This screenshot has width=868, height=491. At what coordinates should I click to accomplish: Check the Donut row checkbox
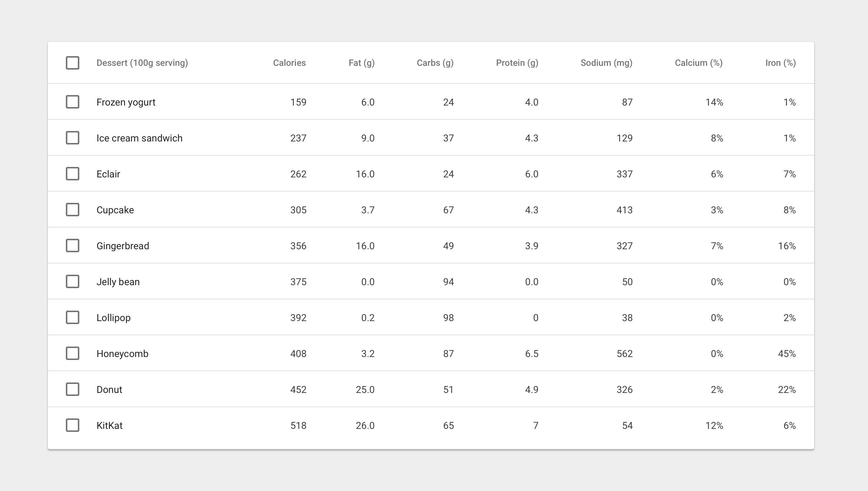(73, 389)
